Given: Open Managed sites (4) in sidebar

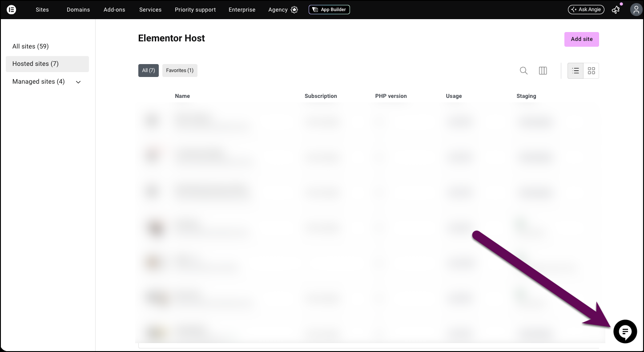Looking at the screenshot, I should pos(39,81).
